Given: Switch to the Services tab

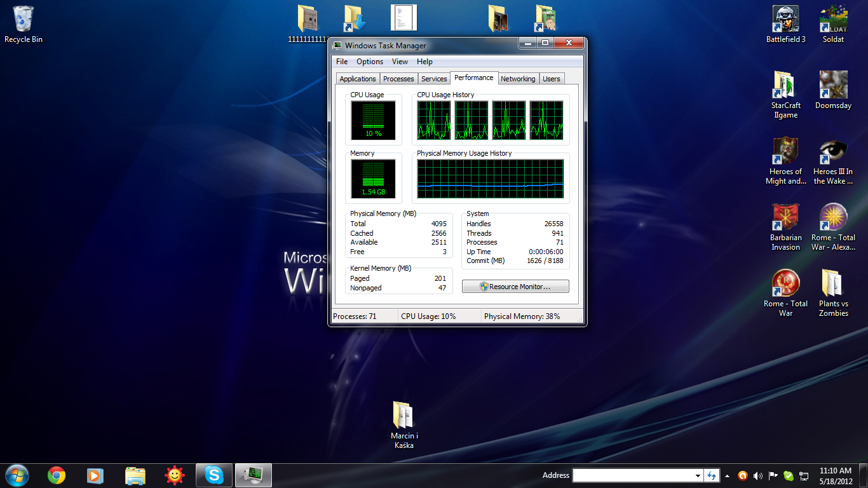Looking at the screenshot, I should 434,79.
